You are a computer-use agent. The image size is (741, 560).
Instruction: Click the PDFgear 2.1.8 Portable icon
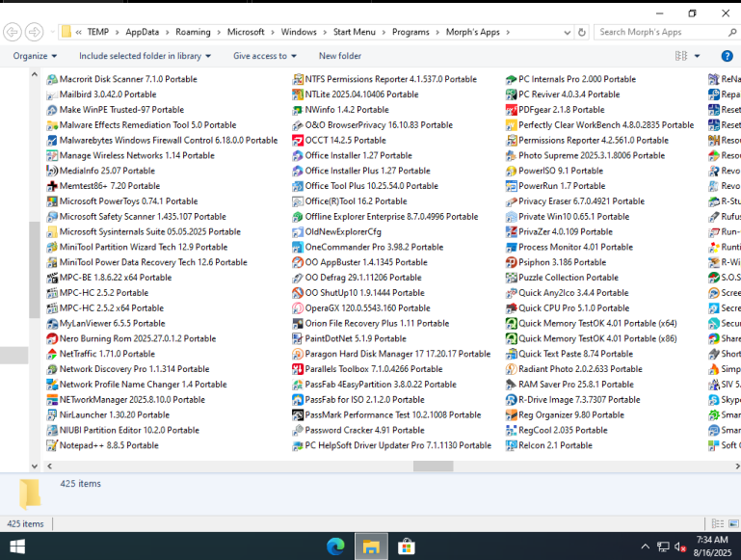point(512,110)
